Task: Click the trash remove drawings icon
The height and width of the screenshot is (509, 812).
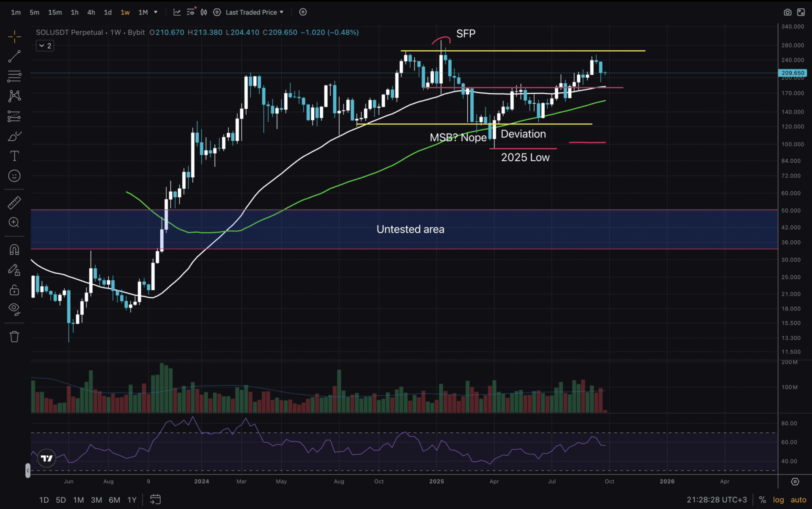Action: coord(14,337)
